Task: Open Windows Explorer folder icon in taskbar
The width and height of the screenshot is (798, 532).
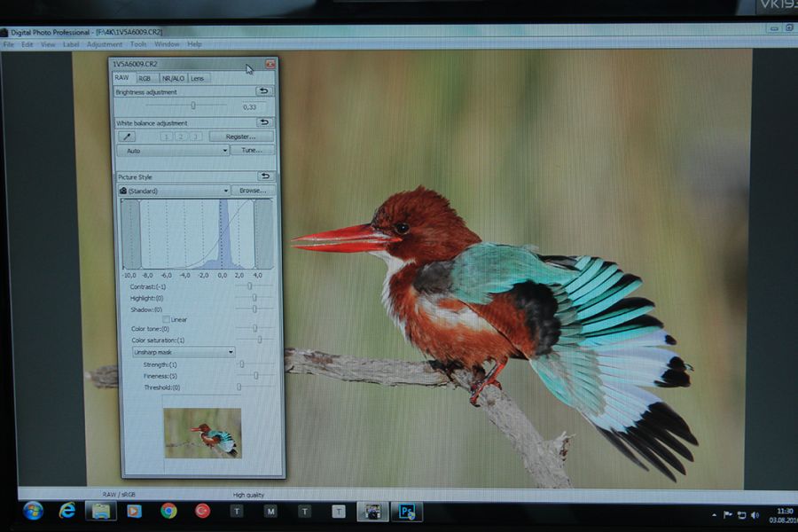Action: (100, 511)
